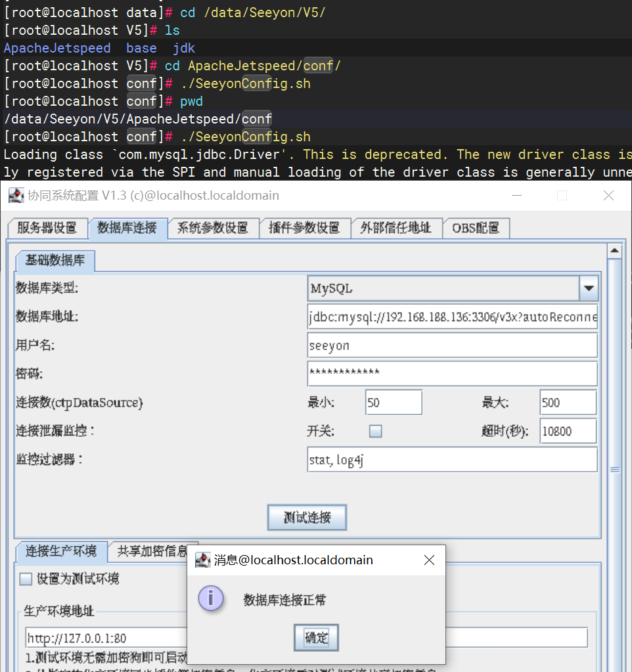Click 'jdk' directory name in terminal
Screen dimensions: 632x672
184,48
